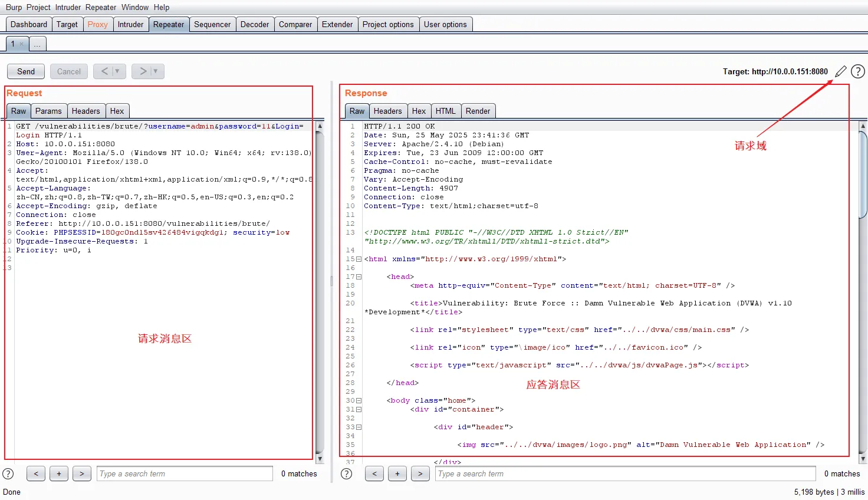The image size is (868, 500).
Task: Collapse the head element at line 17
Action: pos(359,277)
